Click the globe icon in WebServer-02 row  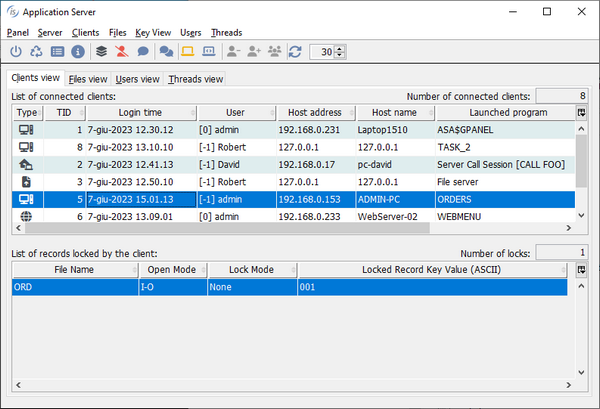click(26, 217)
